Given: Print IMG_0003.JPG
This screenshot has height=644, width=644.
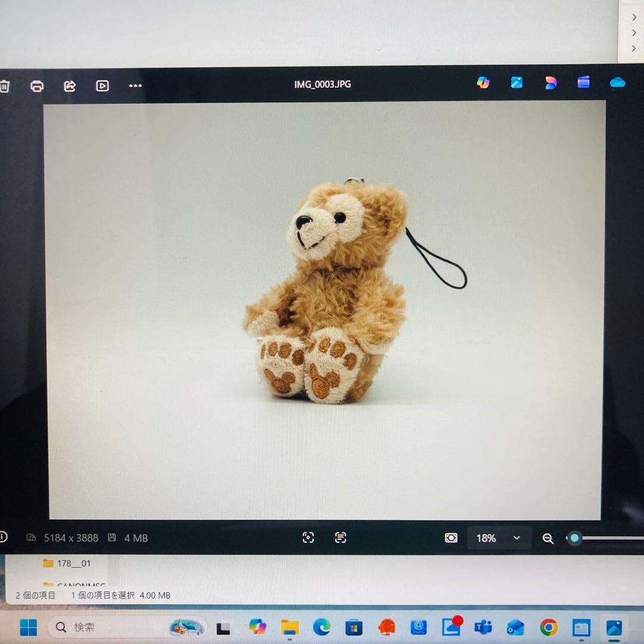Looking at the screenshot, I should 36,86.
